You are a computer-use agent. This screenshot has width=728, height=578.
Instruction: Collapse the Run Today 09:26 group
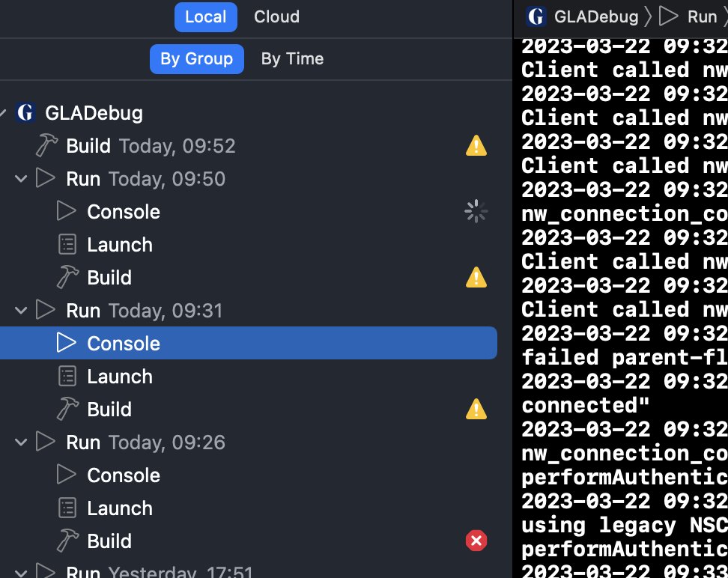coord(21,442)
